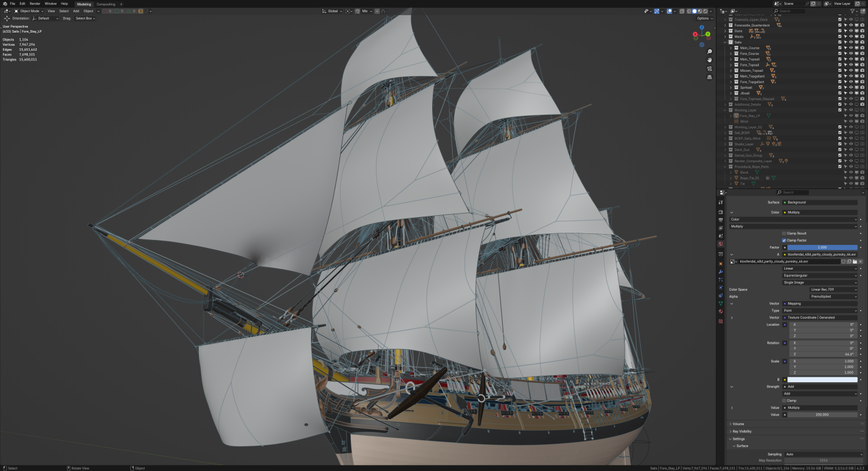Open the Blender logo menu
Image resolution: width=868 pixels, height=471 pixels.
pyautogui.click(x=4, y=4)
